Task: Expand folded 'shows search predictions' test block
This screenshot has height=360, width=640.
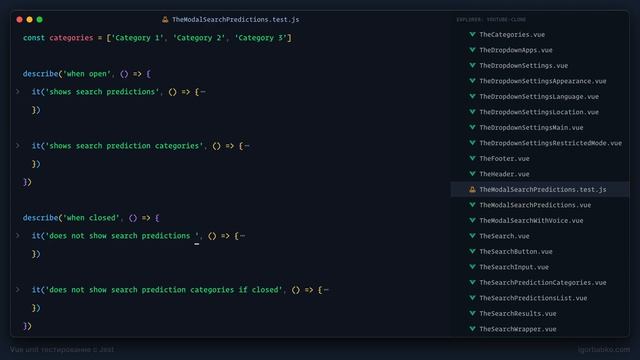Action: coord(18,92)
